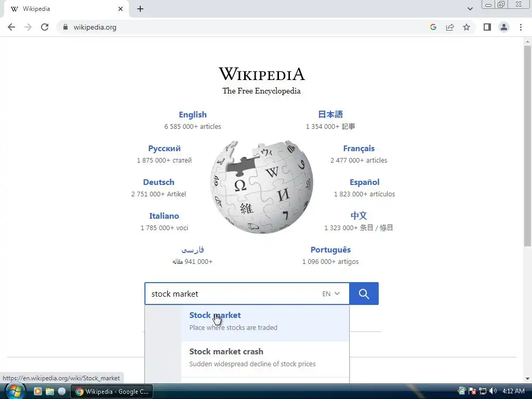Click the '6 585 000+ articles' text
This screenshot has height=399, width=532.
coord(193,126)
